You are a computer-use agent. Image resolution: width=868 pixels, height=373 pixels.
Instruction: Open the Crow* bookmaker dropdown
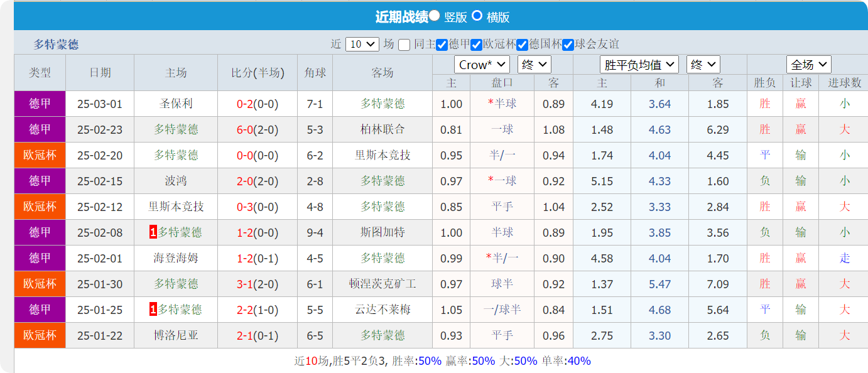[x=482, y=64]
